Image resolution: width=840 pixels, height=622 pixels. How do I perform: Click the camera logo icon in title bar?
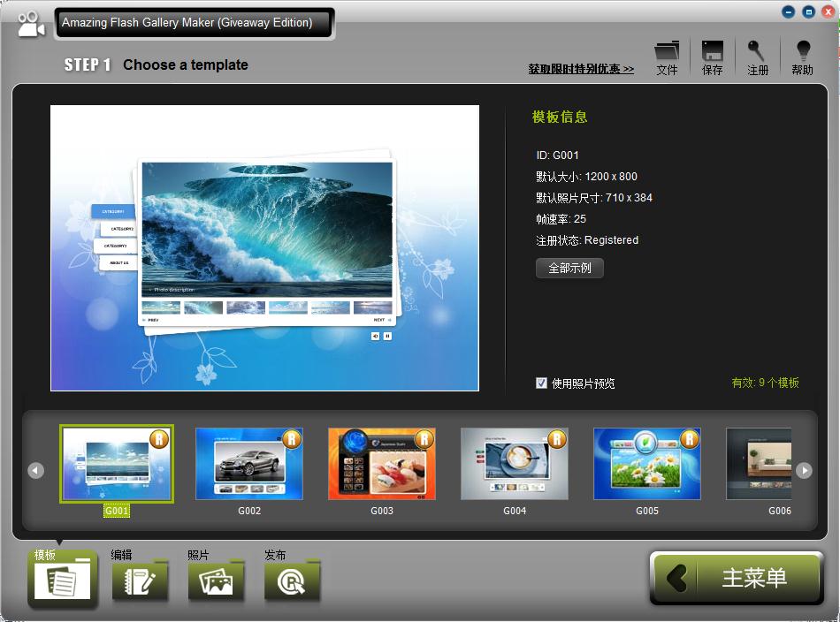click(x=31, y=24)
